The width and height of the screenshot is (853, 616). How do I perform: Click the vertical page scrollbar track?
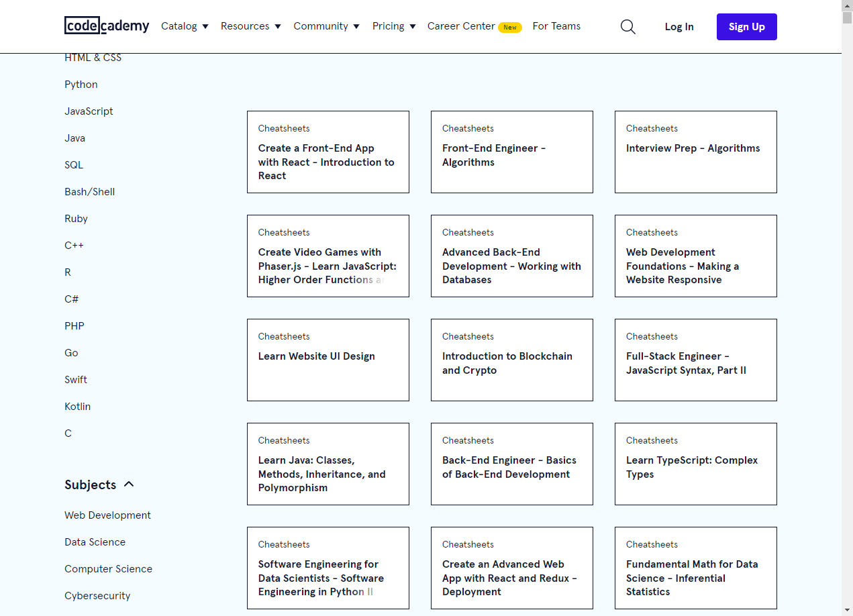click(x=847, y=336)
